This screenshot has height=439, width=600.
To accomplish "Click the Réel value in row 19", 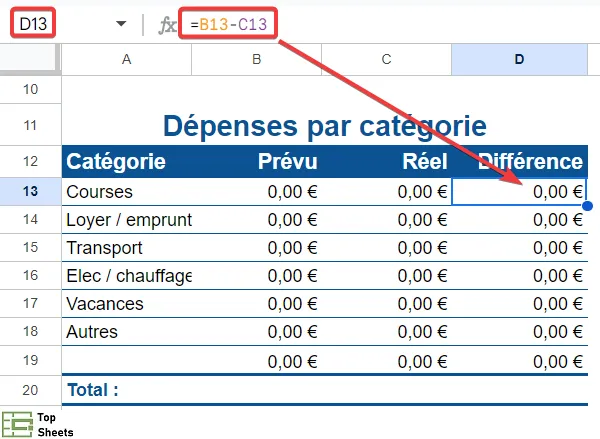I will pyautogui.click(x=386, y=361).
